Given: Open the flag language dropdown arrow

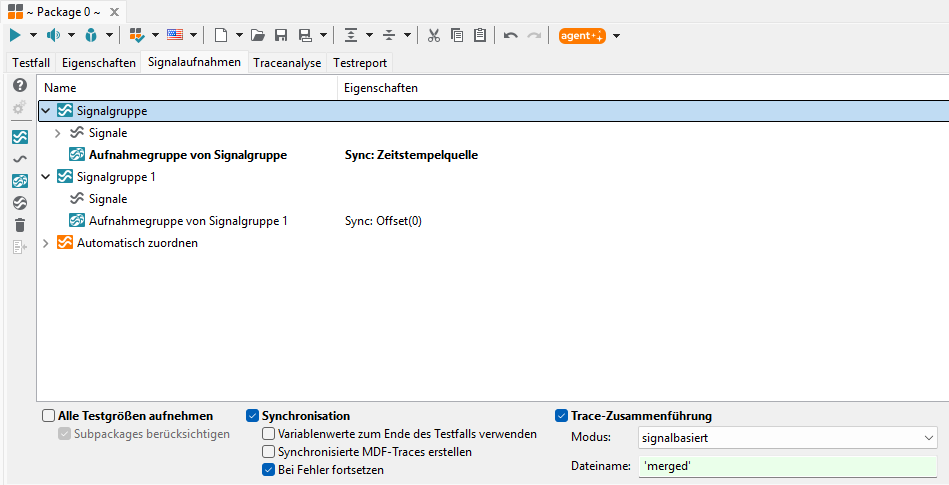Looking at the screenshot, I should [193, 36].
